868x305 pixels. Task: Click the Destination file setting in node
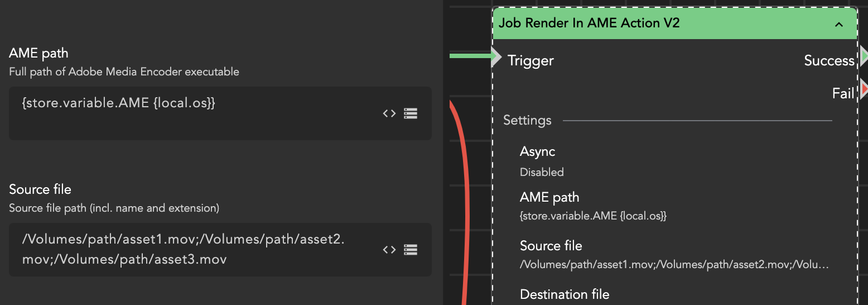pos(565,294)
